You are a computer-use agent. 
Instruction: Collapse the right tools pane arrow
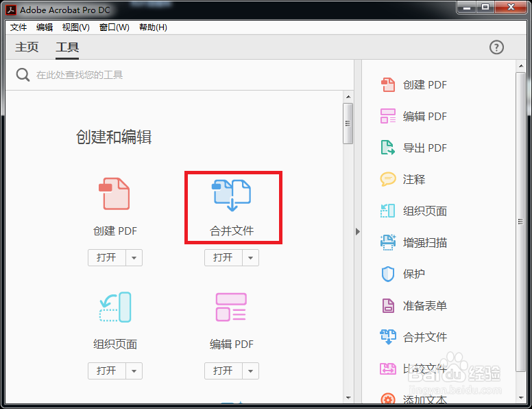click(x=358, y=232)
